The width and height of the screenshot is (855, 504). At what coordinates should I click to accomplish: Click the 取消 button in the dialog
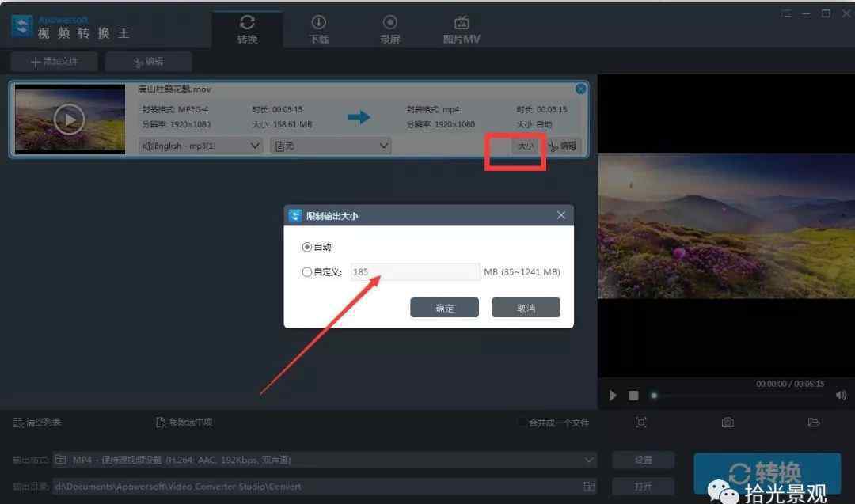click(x=526, y=308)
